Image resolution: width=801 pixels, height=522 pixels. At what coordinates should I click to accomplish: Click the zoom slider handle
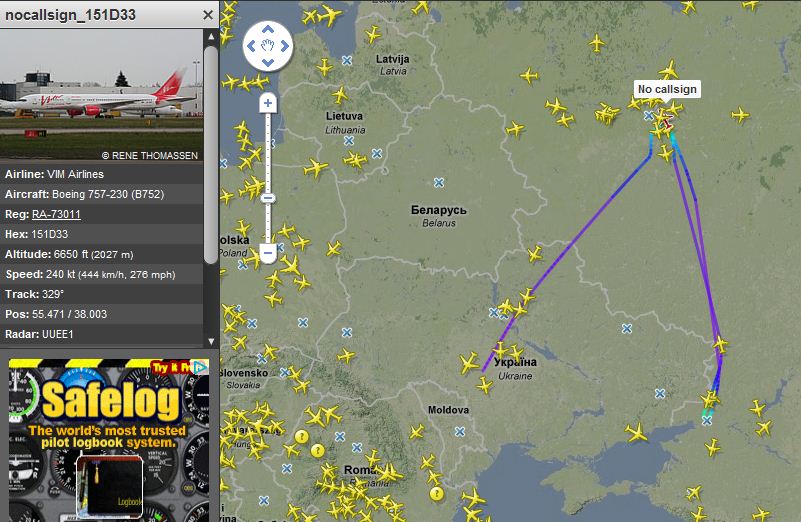pyautogui.click(x=268, y=198)
